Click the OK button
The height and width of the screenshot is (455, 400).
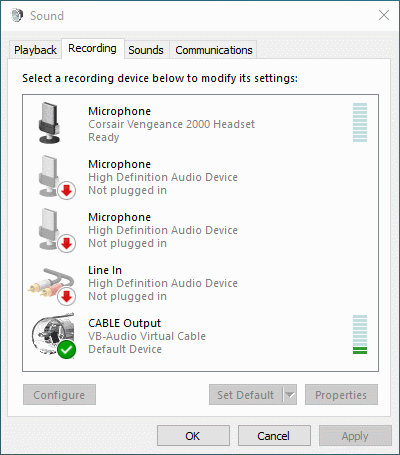193,436
